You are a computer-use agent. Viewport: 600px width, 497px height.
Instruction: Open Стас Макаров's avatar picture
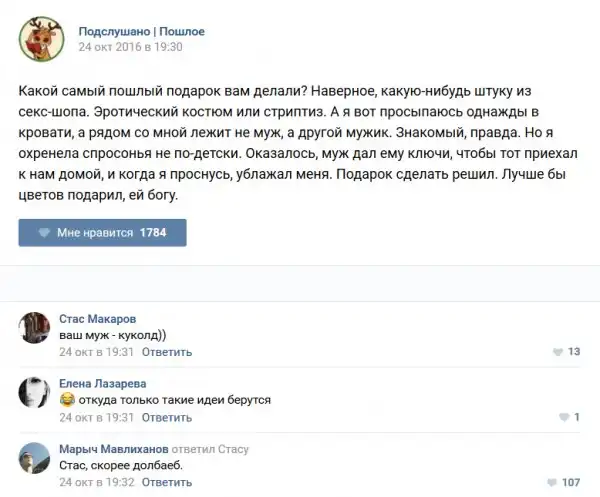35,328
